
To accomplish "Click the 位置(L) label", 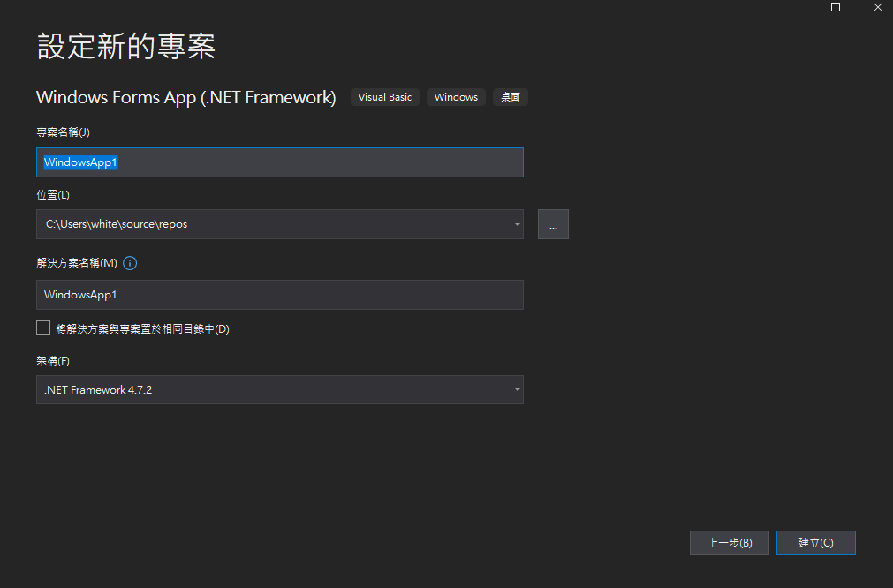I will (53, 194).
